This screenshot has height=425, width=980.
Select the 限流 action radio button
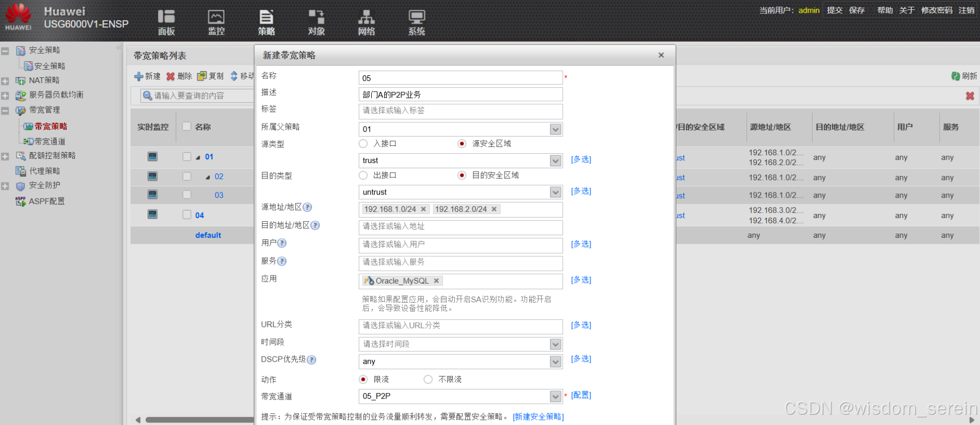click(363, 379)
